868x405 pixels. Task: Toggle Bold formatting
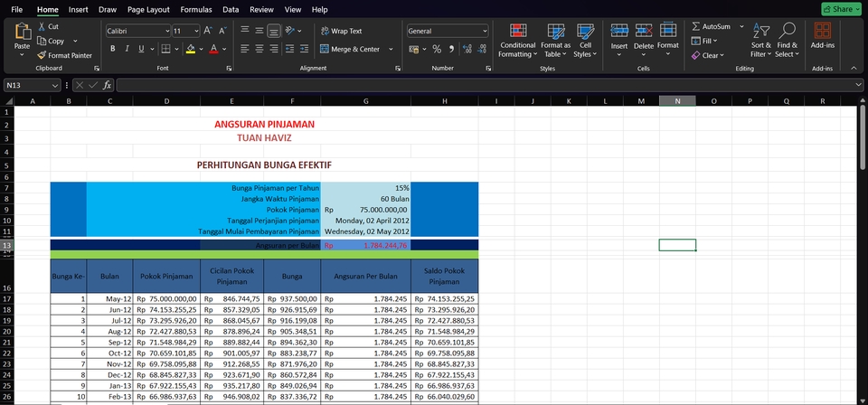(x=113, y=49)
